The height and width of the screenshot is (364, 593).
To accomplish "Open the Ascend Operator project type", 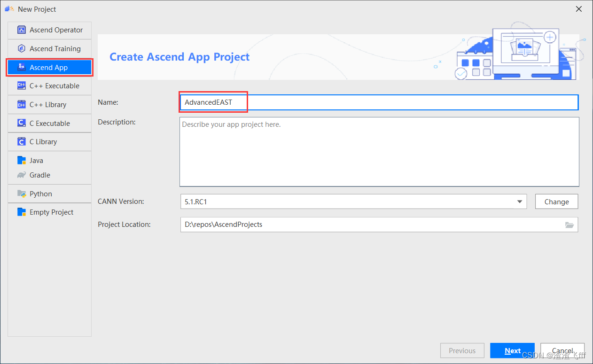I will 49,30.
